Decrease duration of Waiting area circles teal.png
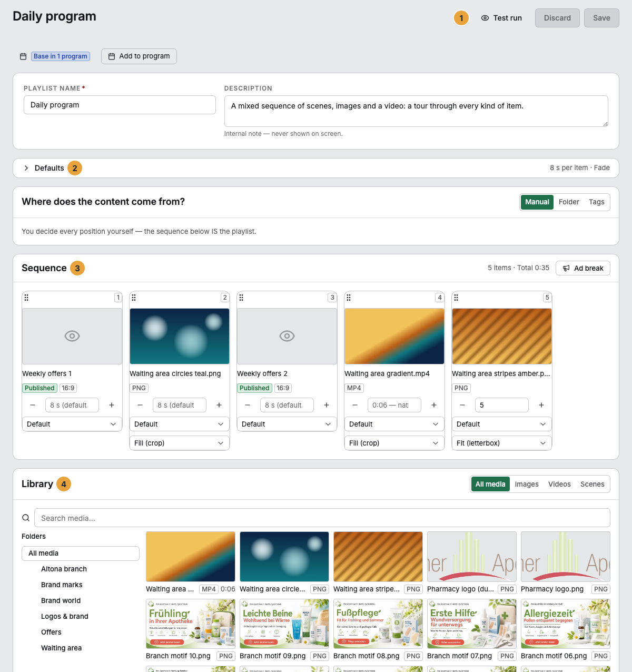The image size is (632, 672). pos(140,405)
